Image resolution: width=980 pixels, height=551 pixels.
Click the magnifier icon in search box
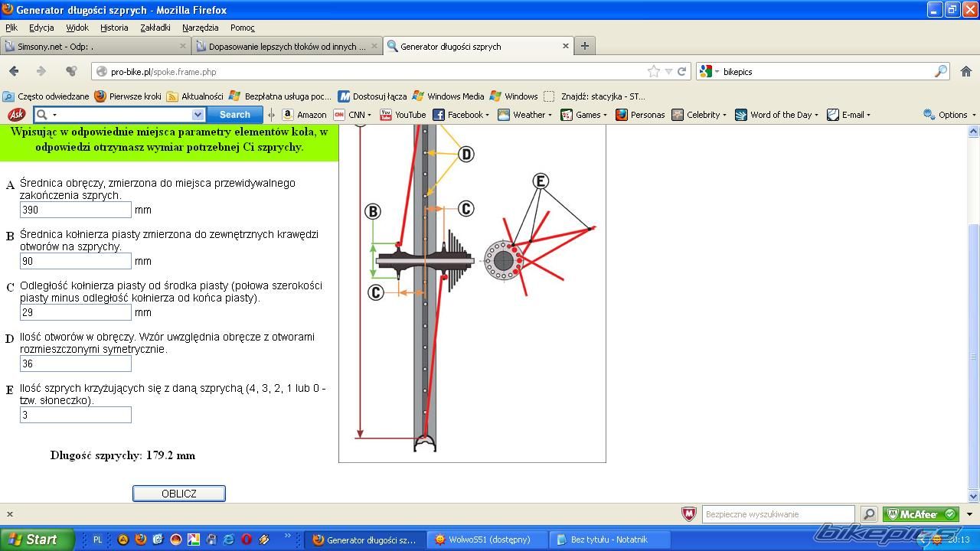(x=941, y=71)
